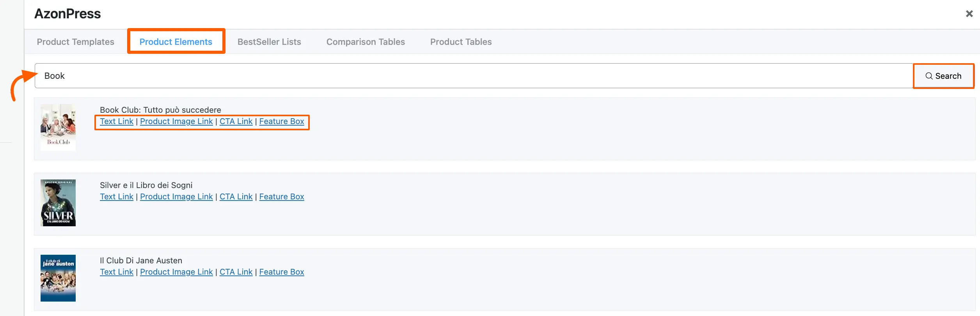Viewport: 980px width, 316px height.
Task: Go to the Comparison Tables tab
Action: coord(366,42)
